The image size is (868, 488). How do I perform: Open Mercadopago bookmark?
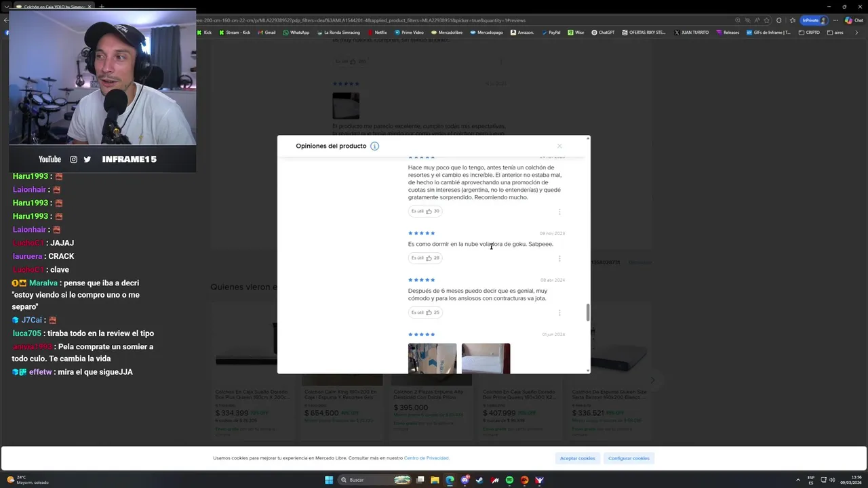tap(486, 32)
